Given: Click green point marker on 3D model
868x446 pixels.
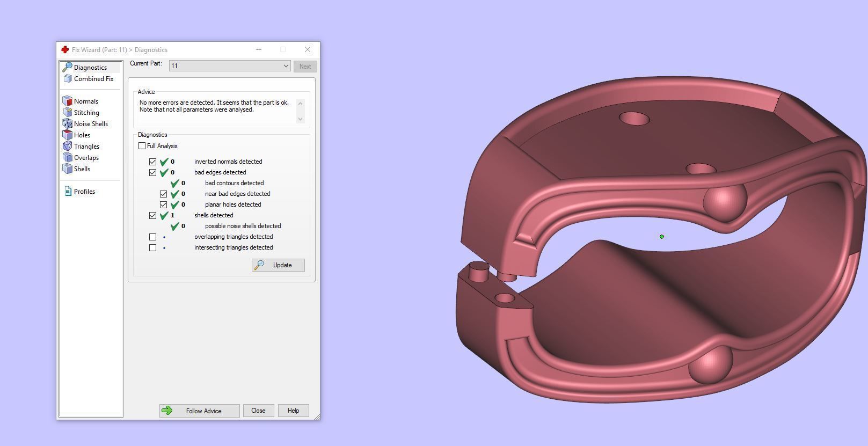Looking at the screenshot, I should pyautogui.click(x=662, y=236).
